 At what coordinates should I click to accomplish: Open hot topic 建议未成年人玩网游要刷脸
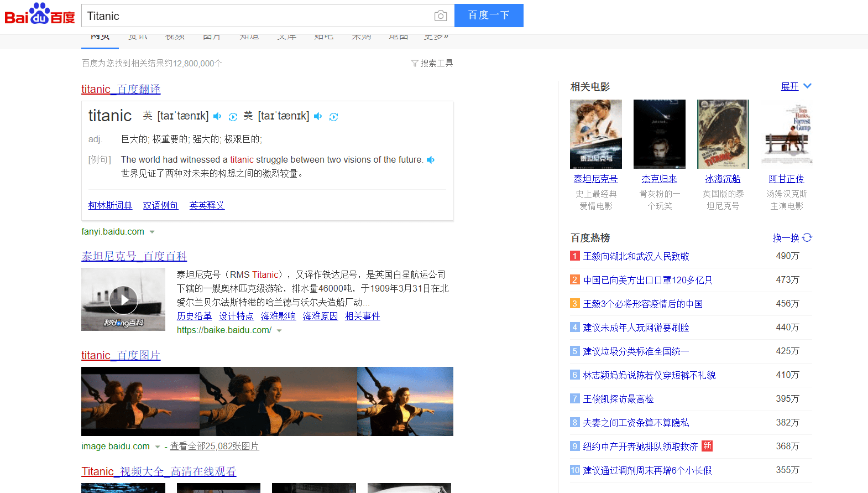click(x=636, y=328)
